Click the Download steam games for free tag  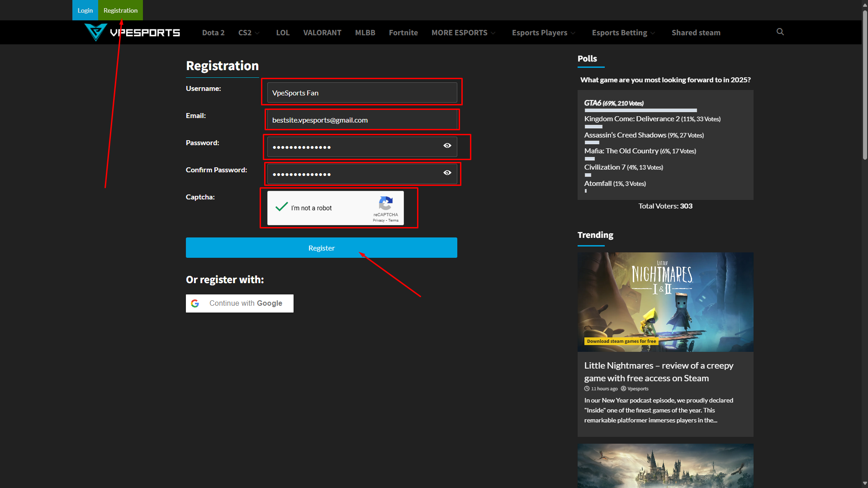pyautogui.click(x=621, y=341)
